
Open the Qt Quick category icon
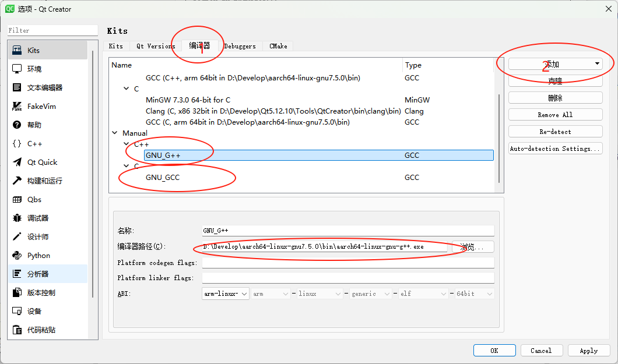17,162
